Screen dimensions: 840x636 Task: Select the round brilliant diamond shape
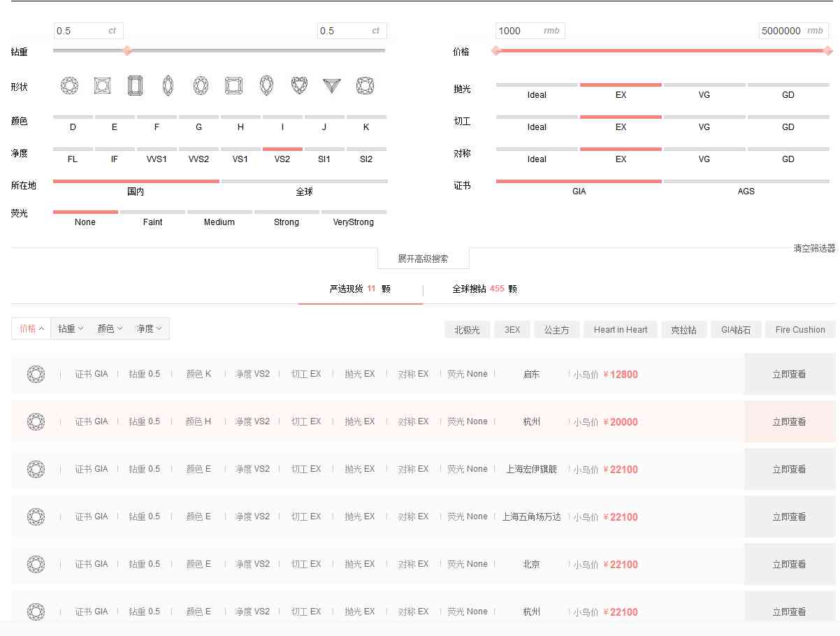tap(68, 85)
